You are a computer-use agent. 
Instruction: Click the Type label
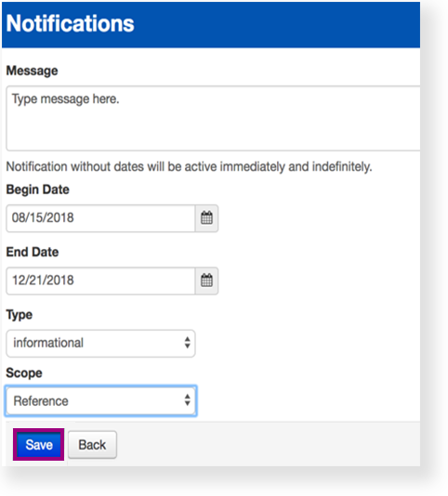coord(20,315)
